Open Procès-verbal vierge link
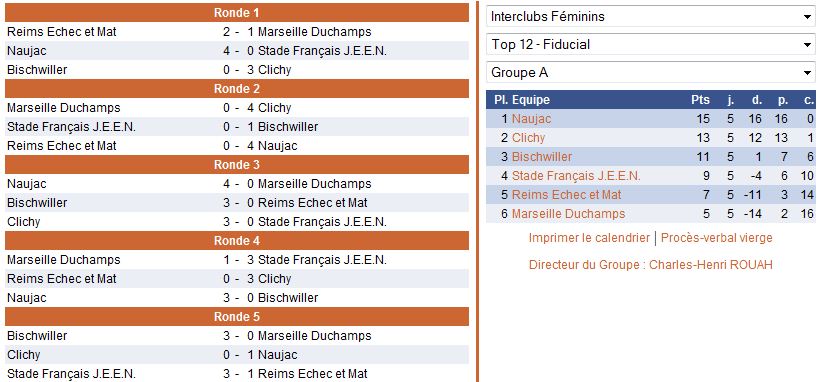Image resolution: width=820 pixels, height=382 pixels. click(716, 238)
